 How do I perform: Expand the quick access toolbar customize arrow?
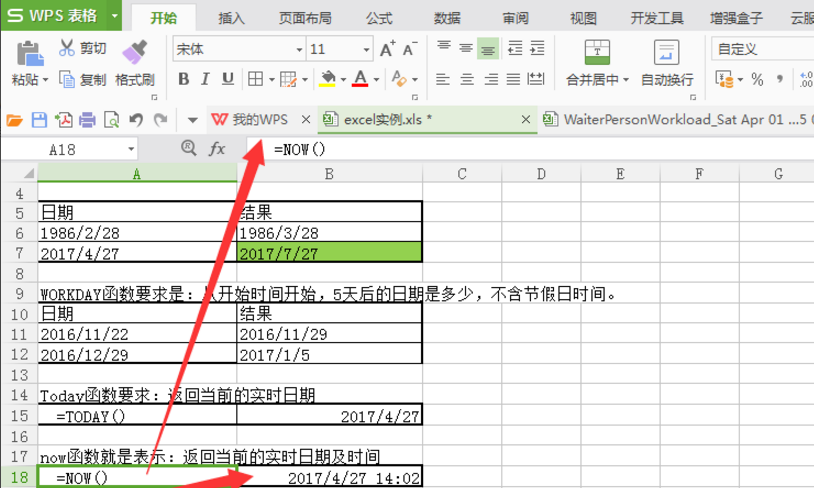[x=193, y=120]
